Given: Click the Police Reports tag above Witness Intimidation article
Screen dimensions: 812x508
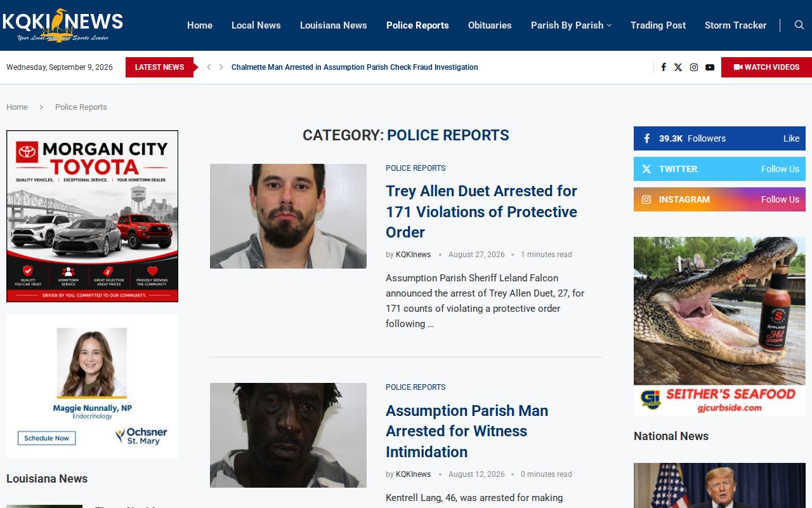Looking at the screenshot, I should (x=416, y=387).
